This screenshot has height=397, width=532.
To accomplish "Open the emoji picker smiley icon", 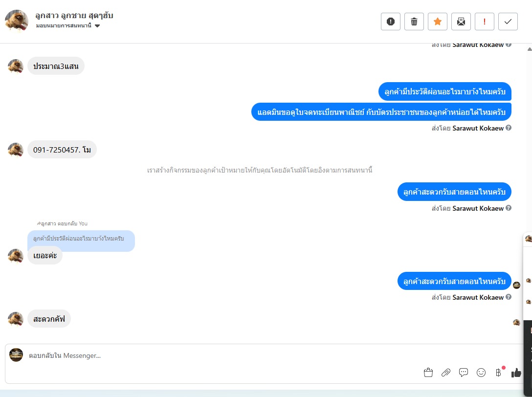I will click(x=481, y=373).
